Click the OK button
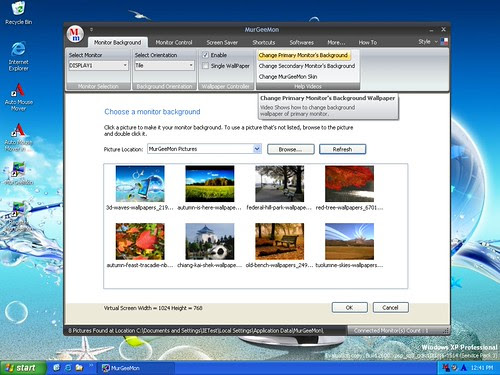 [x=349, y=307]
